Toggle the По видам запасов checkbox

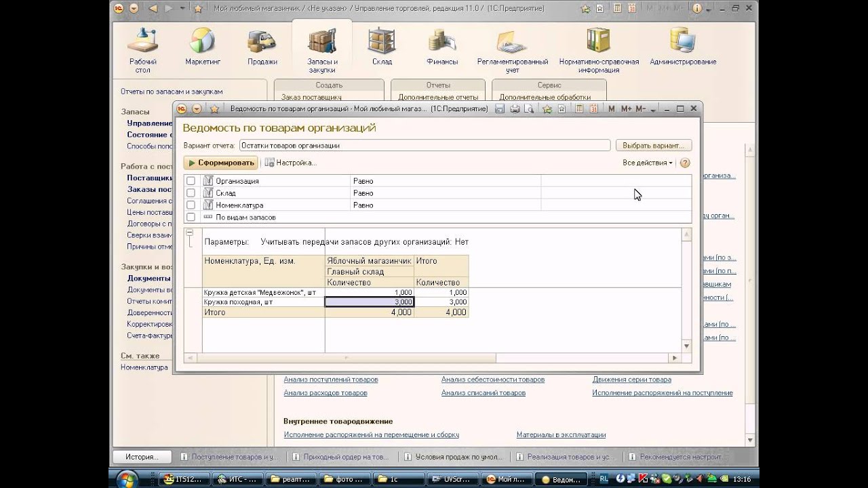[191, 217]
